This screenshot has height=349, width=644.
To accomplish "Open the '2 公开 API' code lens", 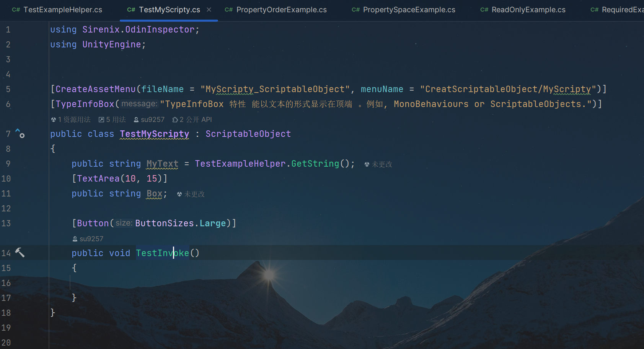I will pos(192,120).
